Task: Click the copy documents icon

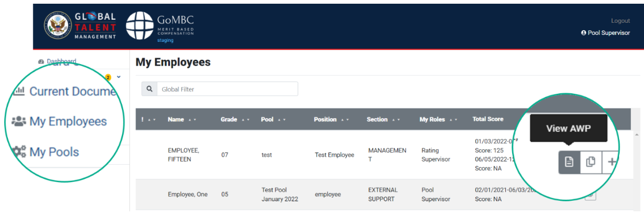Action: click(591, 162)
